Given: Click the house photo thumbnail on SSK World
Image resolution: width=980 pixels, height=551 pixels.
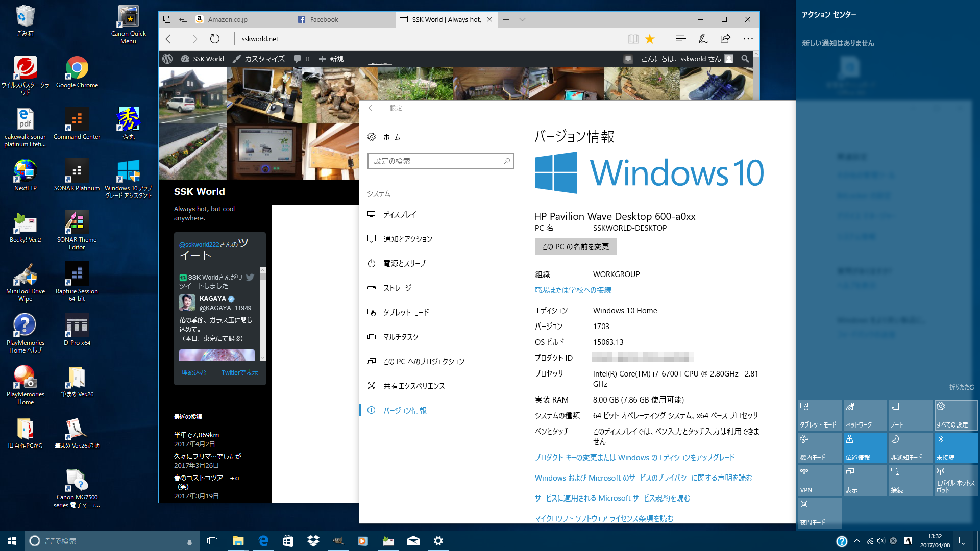Looking at the screenshot, I should point(192,95).
